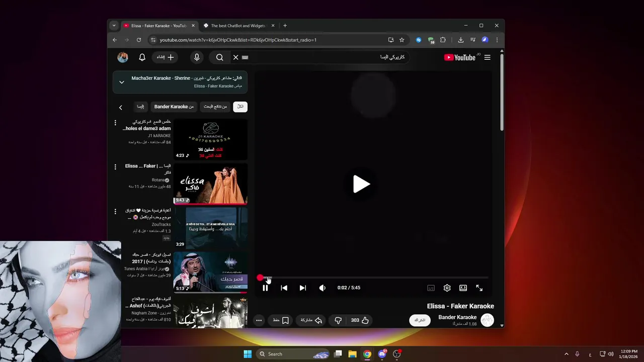Pause playback with the pause button
The height and width of the screenshot is (362, 644).
265,288
